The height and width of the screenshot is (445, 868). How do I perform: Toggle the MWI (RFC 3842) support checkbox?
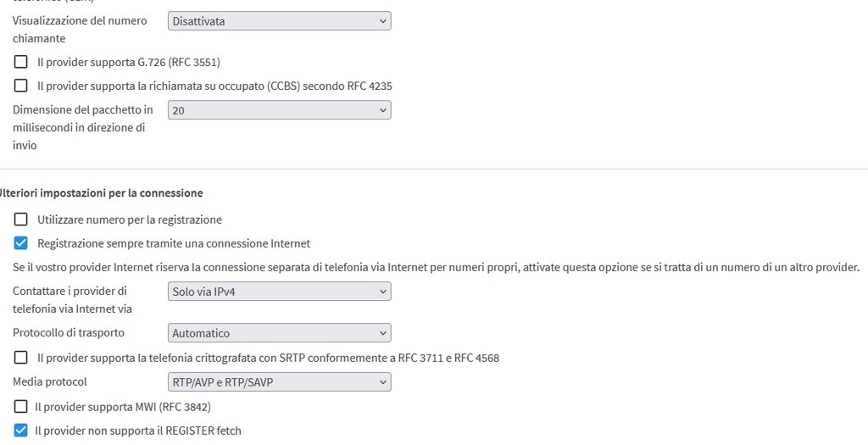pos(21,407)
